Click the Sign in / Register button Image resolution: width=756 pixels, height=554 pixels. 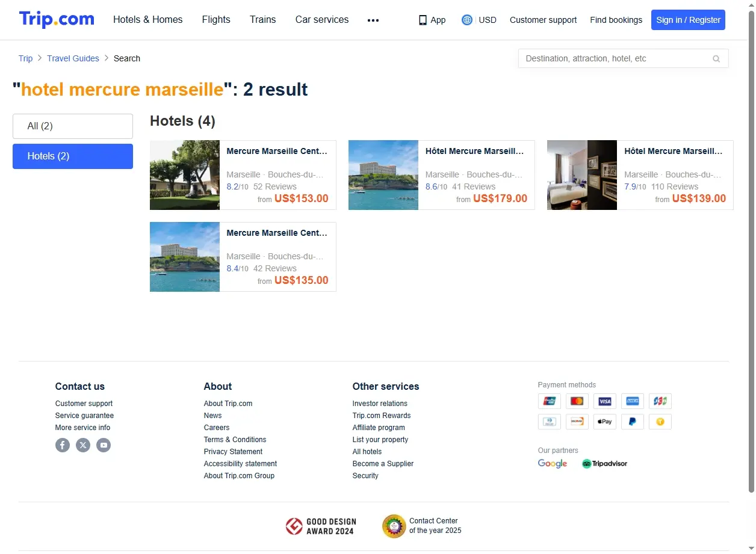(x=688, y=20)
